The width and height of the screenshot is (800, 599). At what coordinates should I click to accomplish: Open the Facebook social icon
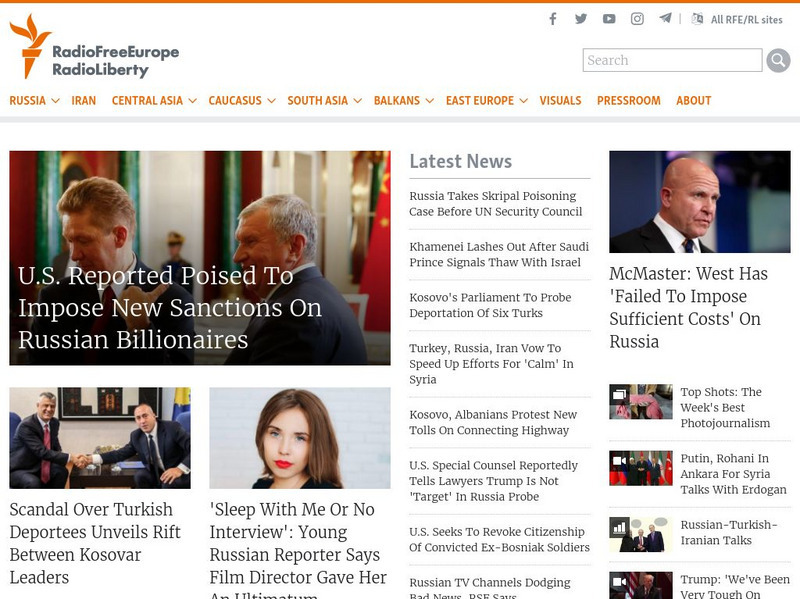(x=553, y=19)
